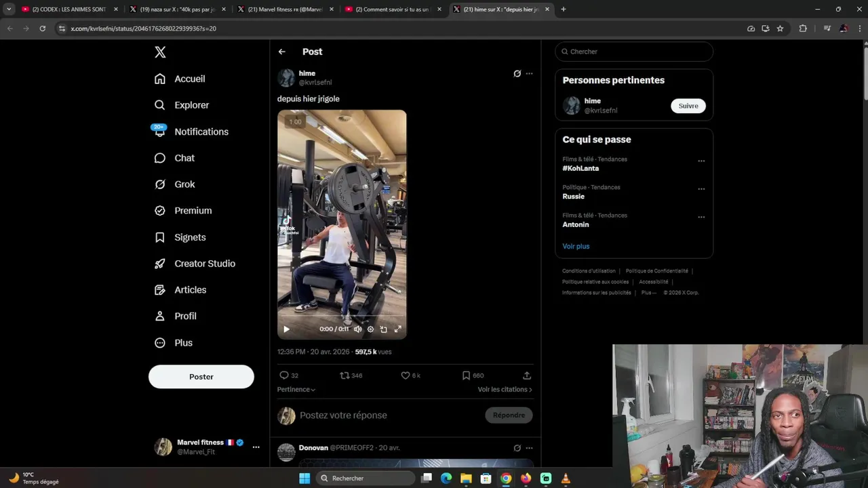The height and width of the screenshot is (488, 868).
Task: Open Profil page
Action: (176, 317)
